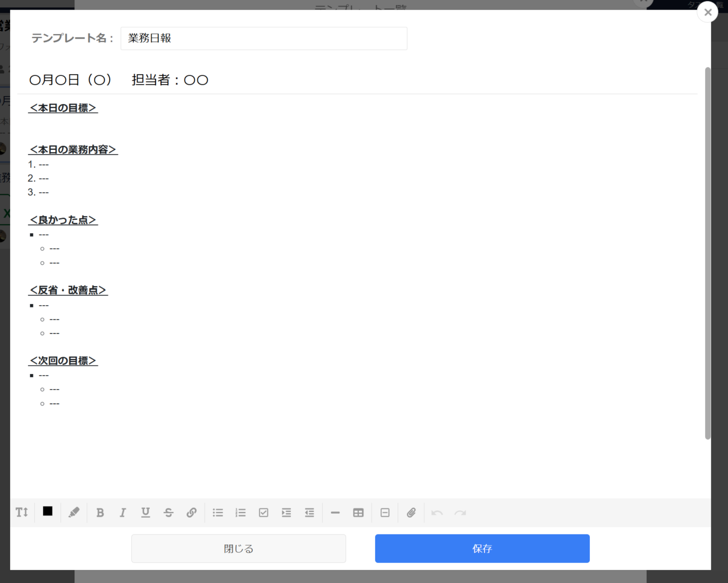Screen dimensions: 728x583
Task: Insert a horizontal rule line
Action: (335, 513)
